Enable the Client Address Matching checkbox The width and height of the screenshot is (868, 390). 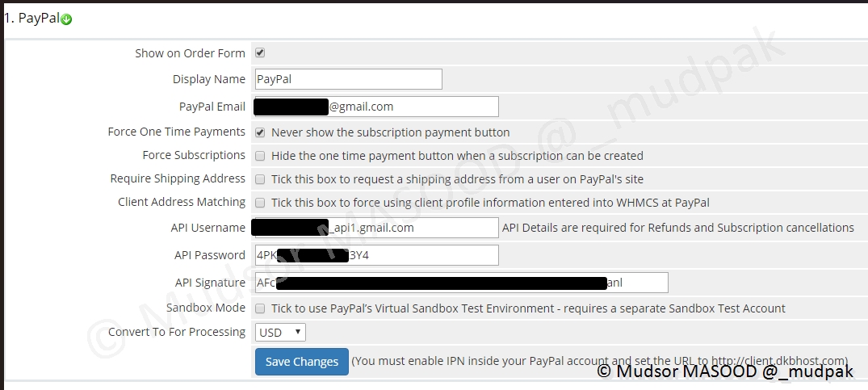260,203
